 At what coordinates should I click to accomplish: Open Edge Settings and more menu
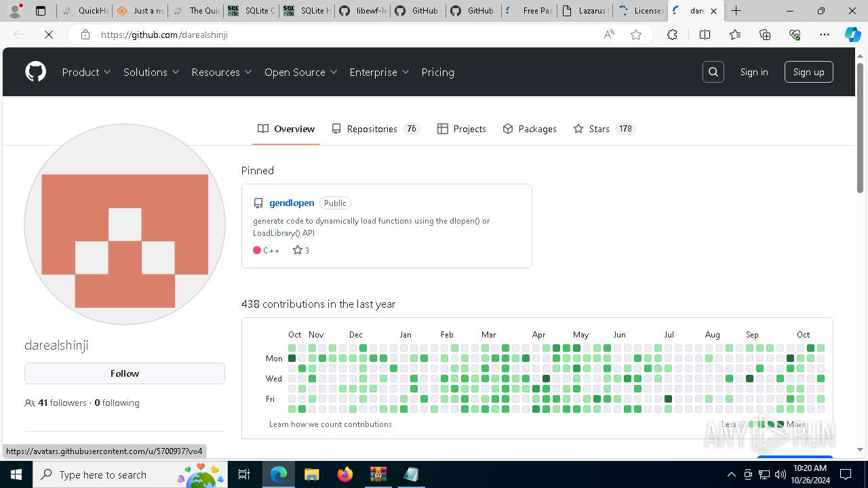(825, 35)
